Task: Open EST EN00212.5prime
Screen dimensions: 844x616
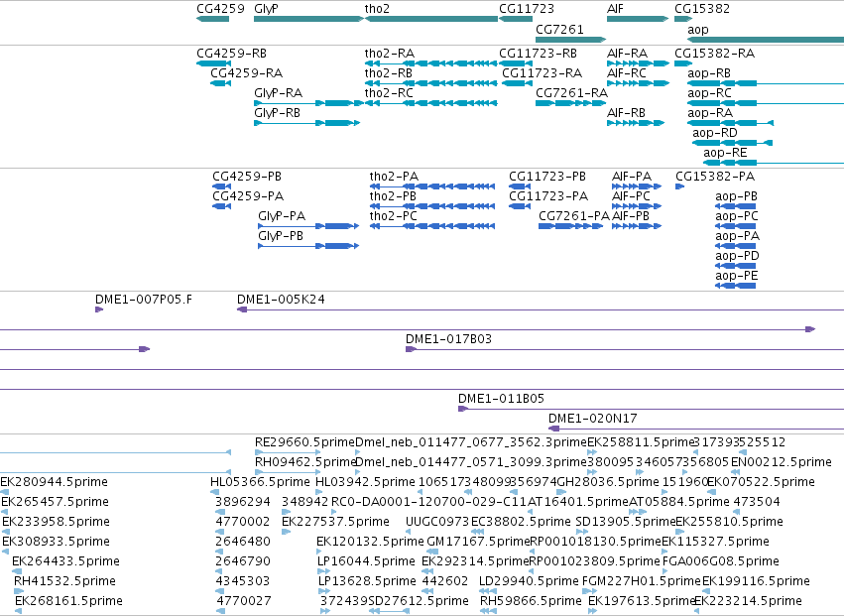Action: click(x=782, y=462)
